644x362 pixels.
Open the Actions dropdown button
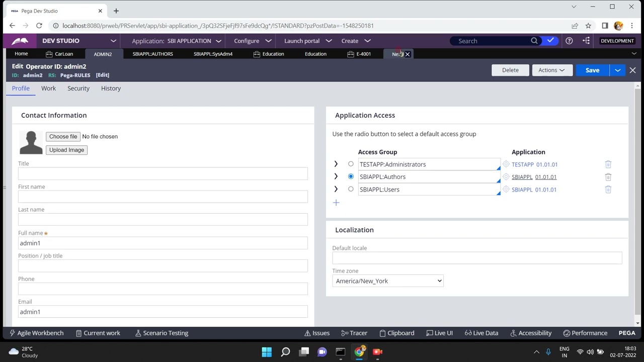coord(551,70)
